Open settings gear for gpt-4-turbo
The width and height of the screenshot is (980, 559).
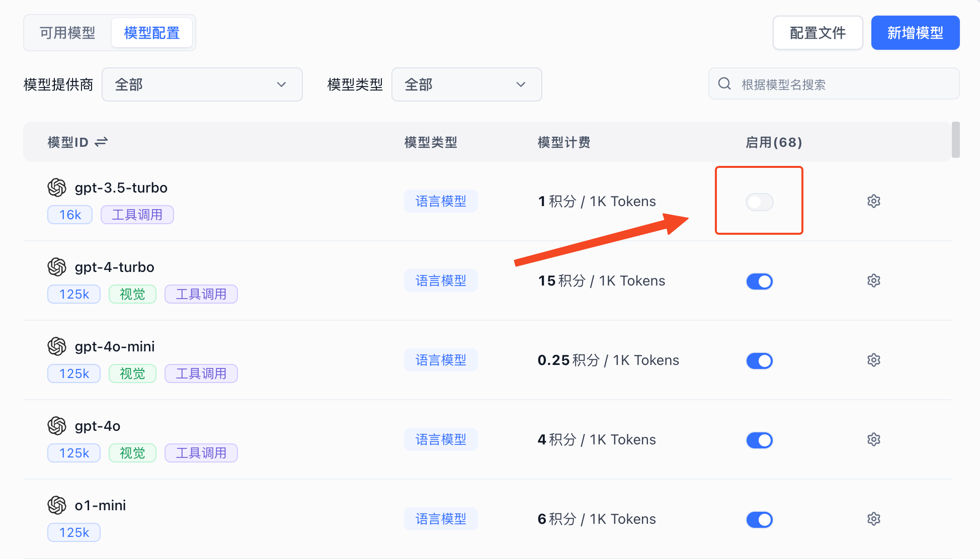tap(873, 281)
